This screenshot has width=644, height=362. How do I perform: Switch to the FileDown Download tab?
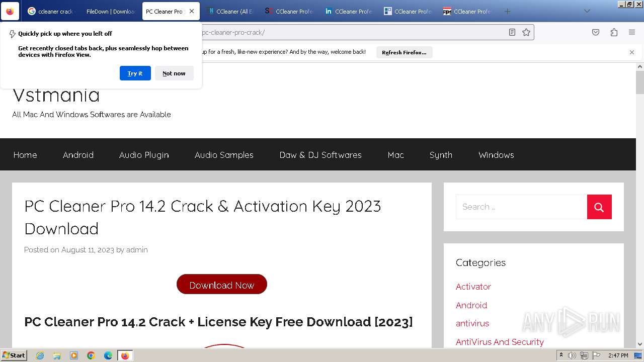point(110,11)
